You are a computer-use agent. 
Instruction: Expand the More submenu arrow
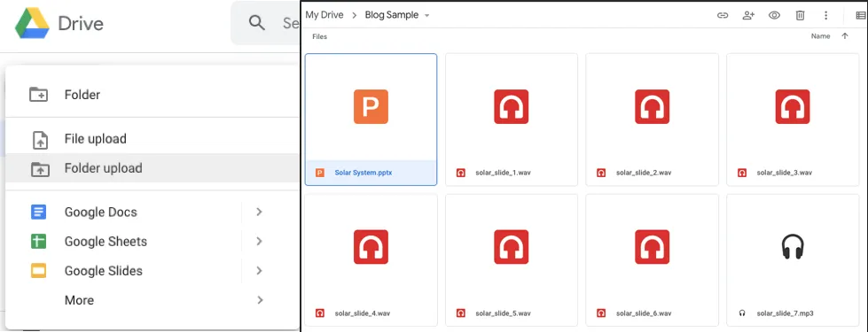pyautogui.click(x=259, y=300)
